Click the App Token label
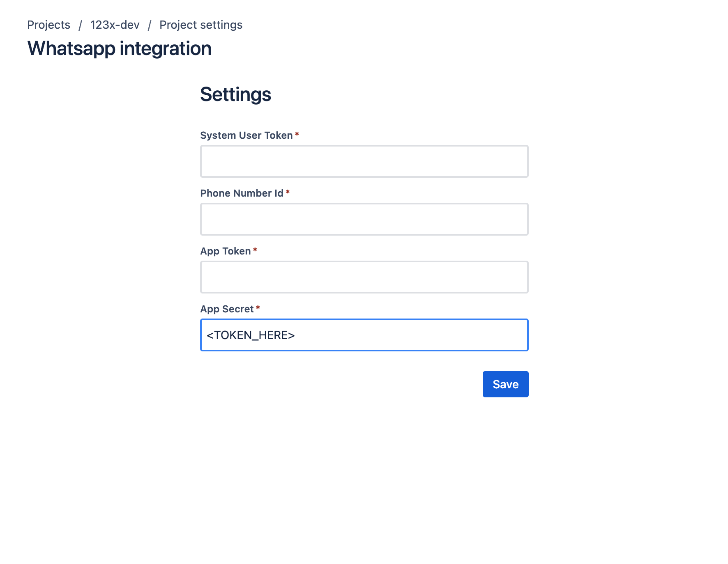Screen dimensions: 728x564 coord(225,251)
